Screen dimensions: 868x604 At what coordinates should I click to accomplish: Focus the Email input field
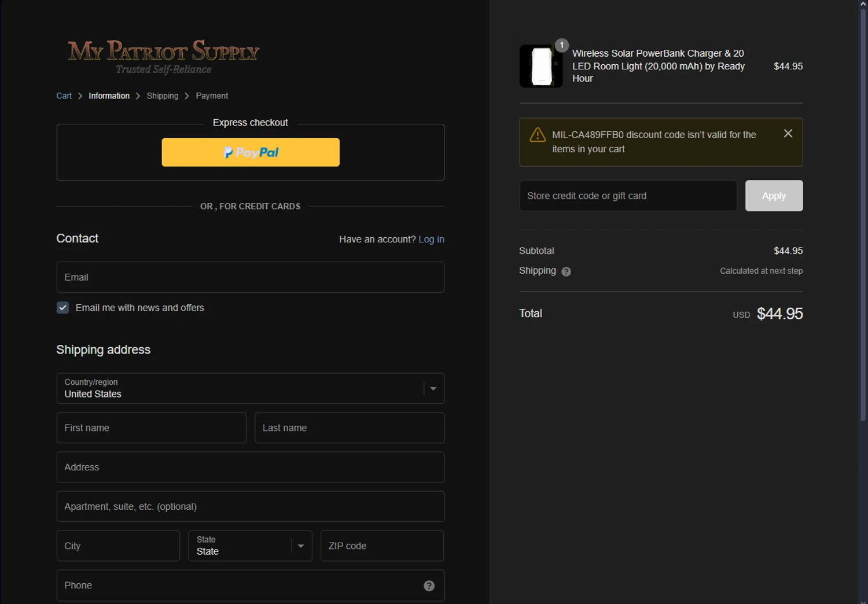[251, 277]
